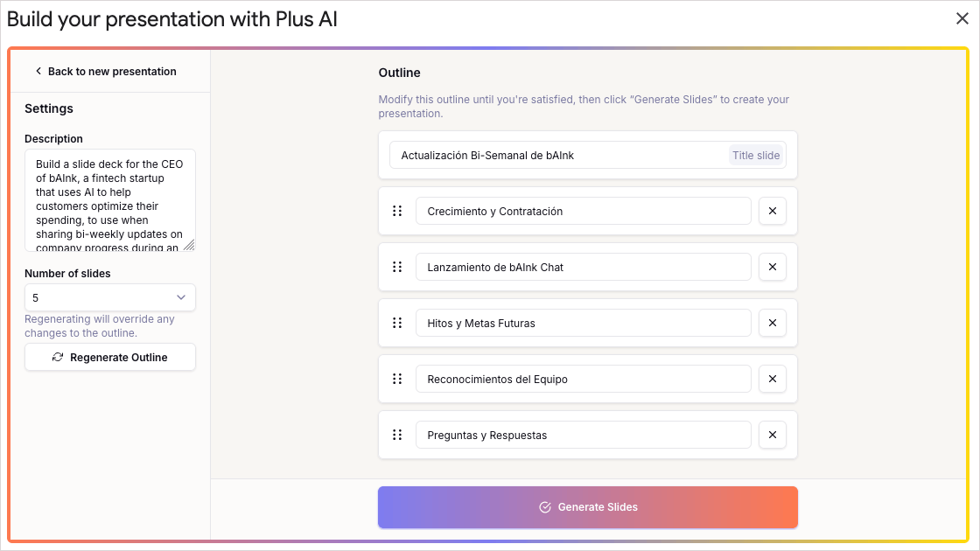Click drag handle for Lanzamiento de bAInk Chat
Screen dimensions: 980x551
(397, 267)
